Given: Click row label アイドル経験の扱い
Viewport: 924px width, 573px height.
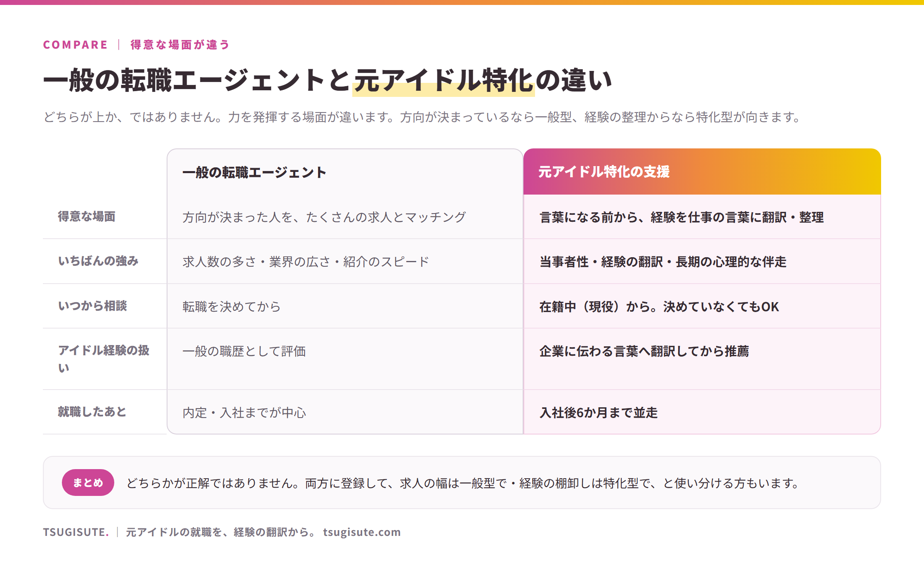Looking at the screenshot, I should [x=104, y=359].
